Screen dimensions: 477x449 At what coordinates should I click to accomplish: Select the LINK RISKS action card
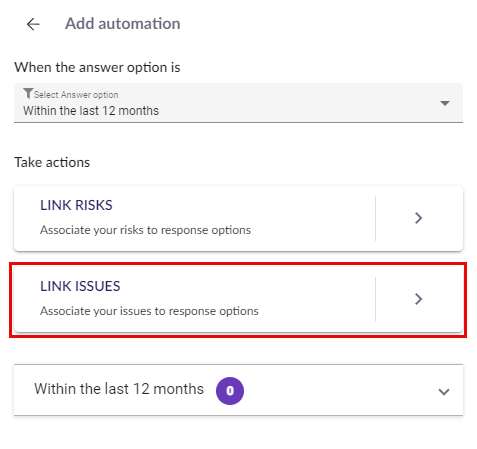tap(238, 218)
